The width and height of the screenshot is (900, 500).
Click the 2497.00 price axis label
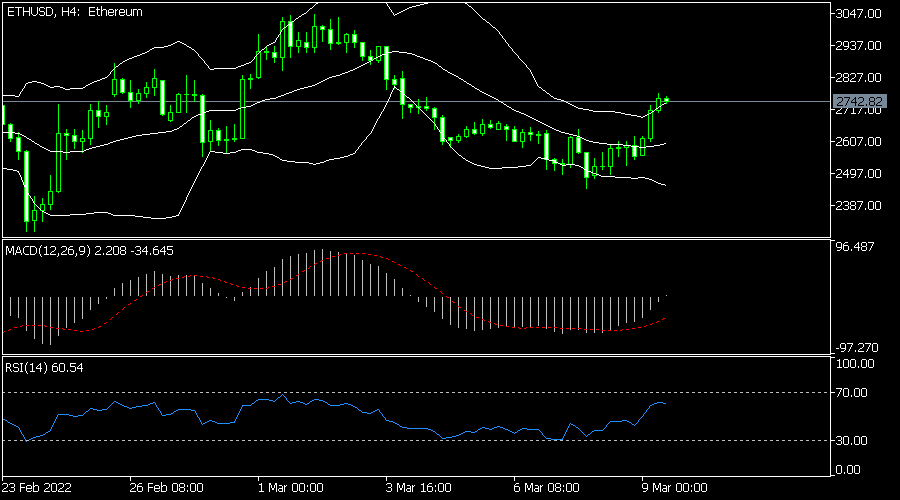click(858, 173)
